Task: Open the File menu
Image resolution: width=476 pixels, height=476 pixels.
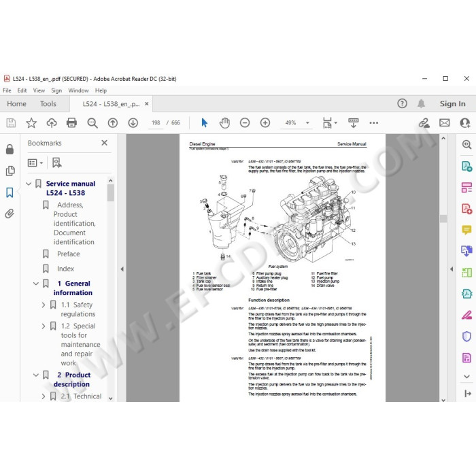Action: pyautogui.click(x=7, y=90)
